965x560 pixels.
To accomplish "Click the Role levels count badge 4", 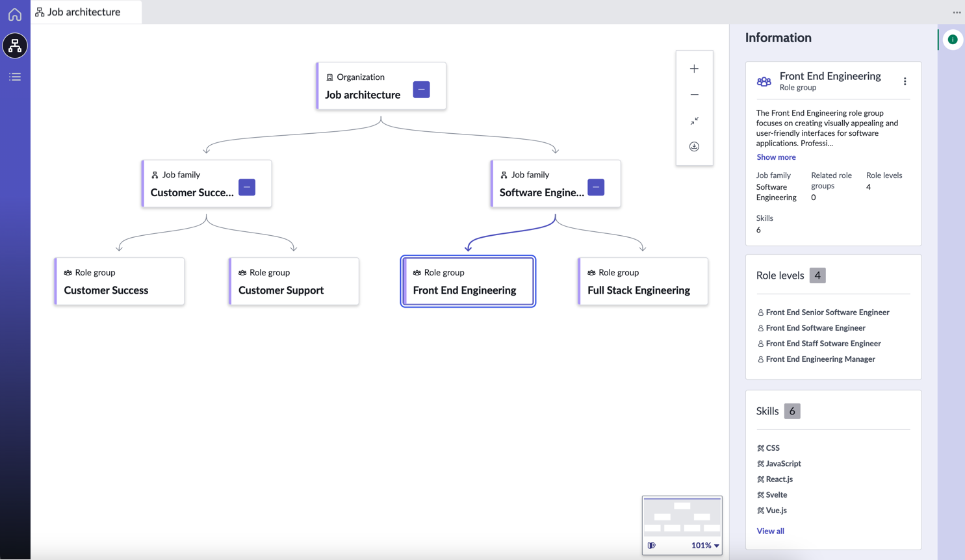I will point(817,275).
